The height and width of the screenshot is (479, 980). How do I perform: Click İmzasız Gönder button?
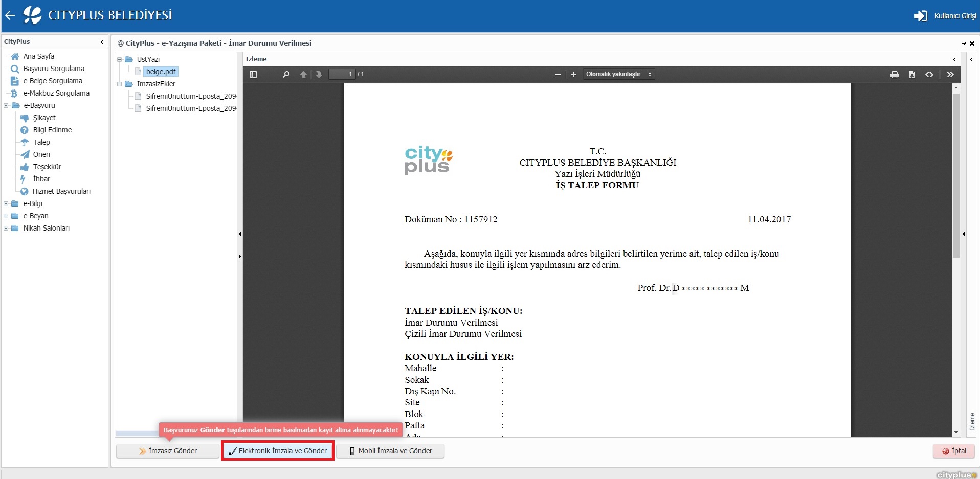168,451
